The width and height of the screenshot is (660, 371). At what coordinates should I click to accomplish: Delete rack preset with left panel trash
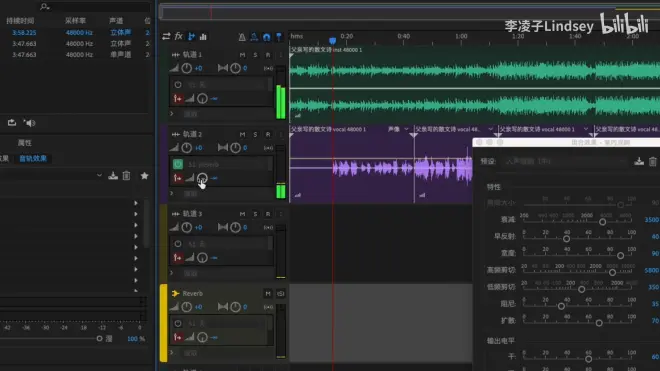pyautogui.click(x=126, y=176)
